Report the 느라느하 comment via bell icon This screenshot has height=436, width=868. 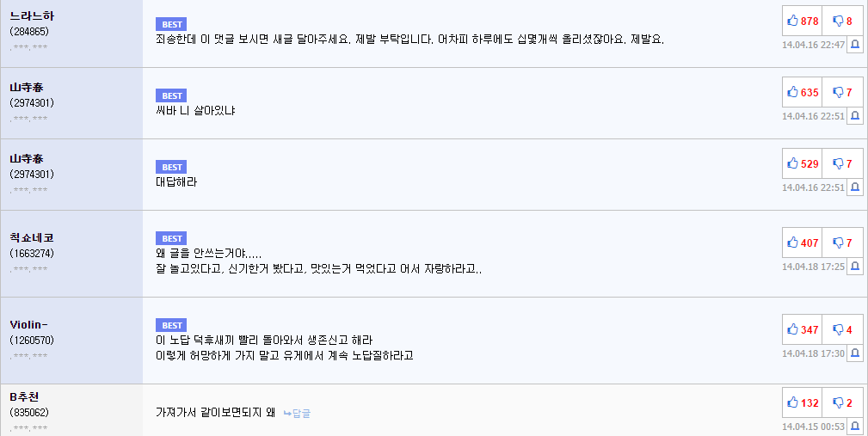pos(855,45)
